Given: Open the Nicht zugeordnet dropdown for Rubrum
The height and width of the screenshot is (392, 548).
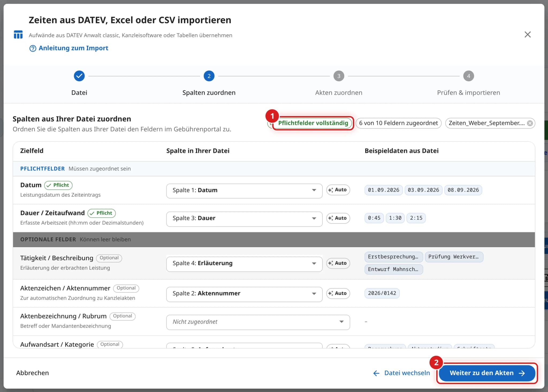Looking at the screenshot, I should [258, 322].
